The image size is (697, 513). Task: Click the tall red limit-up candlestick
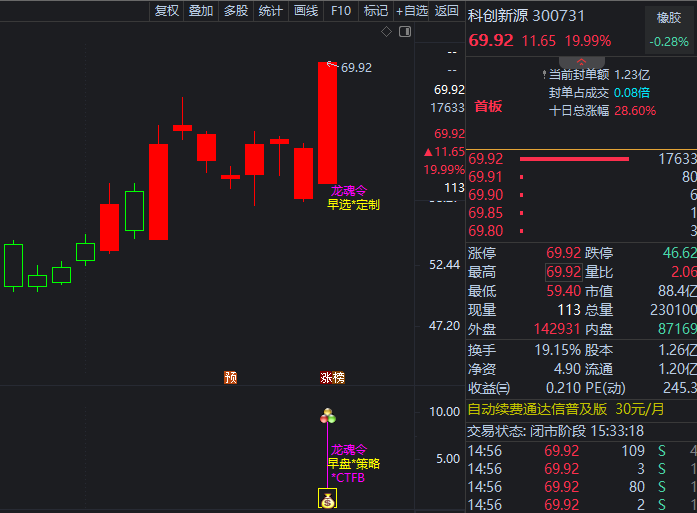[x=327, y=122]
